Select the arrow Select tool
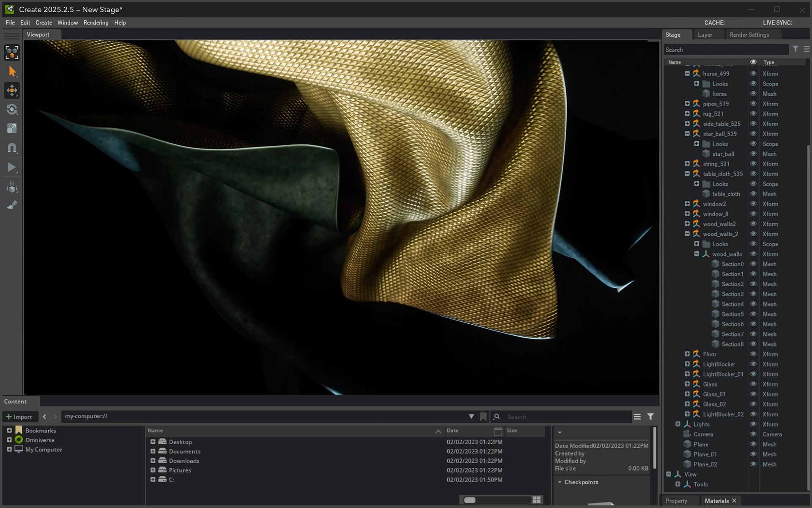Screen dimensions: 812x508 click(x=12, y=72)
